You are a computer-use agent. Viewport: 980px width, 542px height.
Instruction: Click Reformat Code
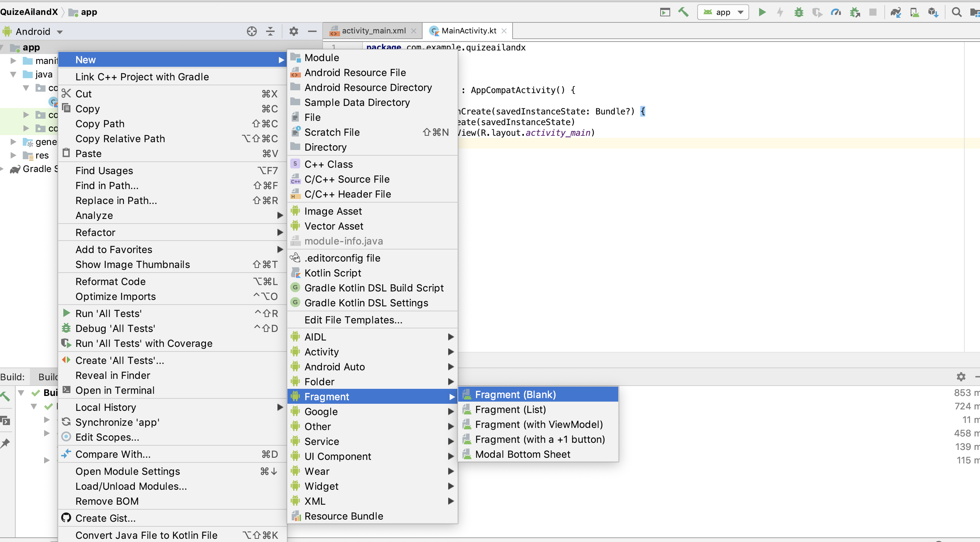(x=172, y=281)
